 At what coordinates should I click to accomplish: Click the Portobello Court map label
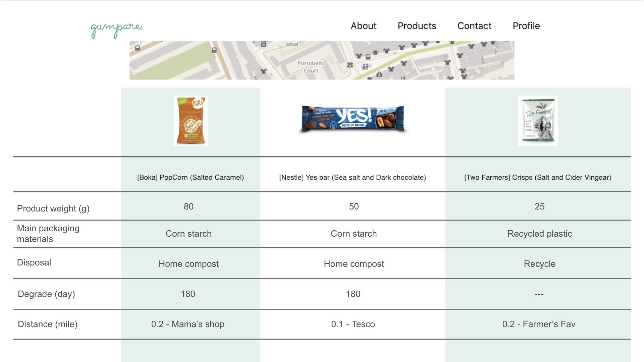[x=311, y=67]
